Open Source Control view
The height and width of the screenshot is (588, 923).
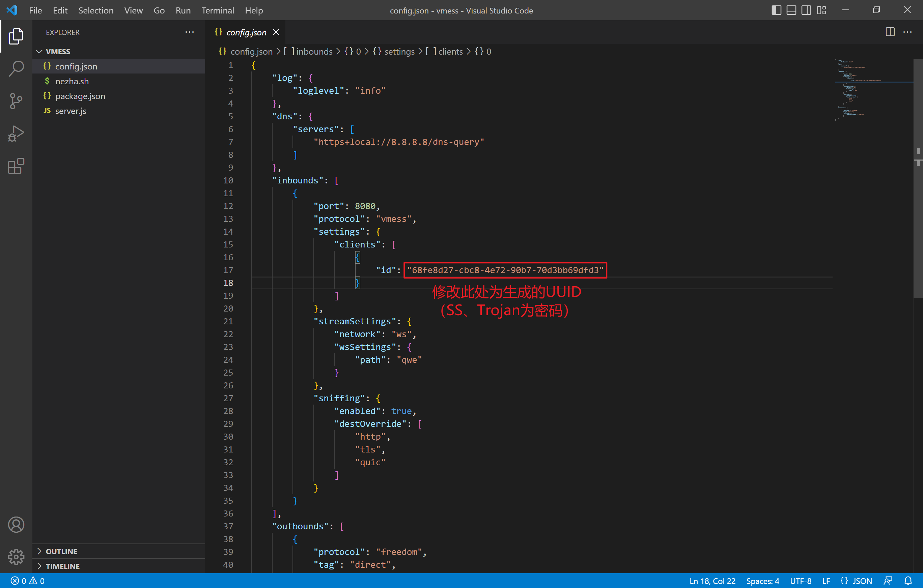point(16,101)
